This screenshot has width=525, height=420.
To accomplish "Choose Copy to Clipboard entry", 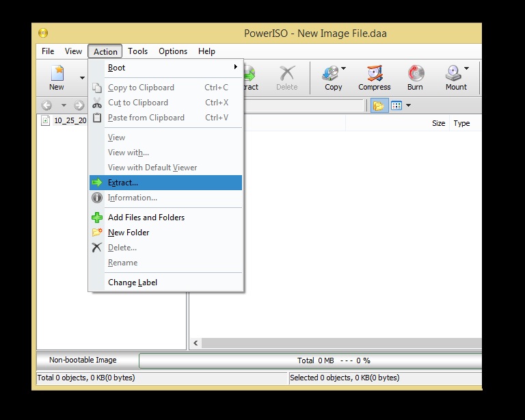I will click(165, 88).
